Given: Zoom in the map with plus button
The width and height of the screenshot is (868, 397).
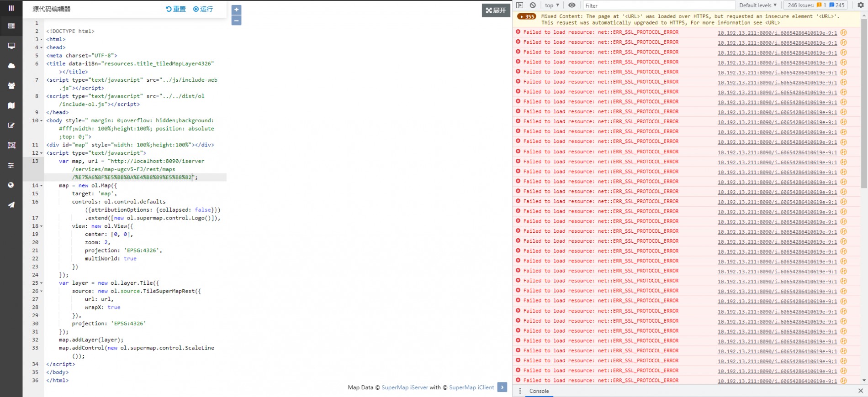Looking at the screenshot, I should 236,10.
